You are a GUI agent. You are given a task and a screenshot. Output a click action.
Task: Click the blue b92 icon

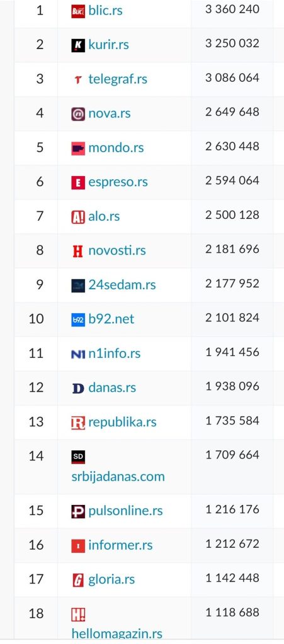click(78, 319)
